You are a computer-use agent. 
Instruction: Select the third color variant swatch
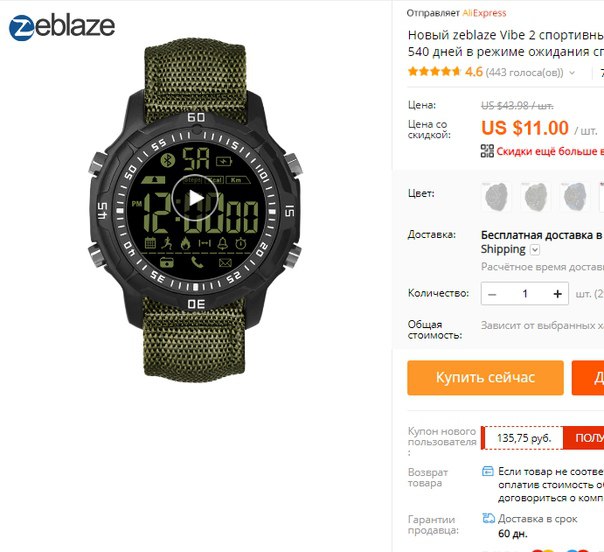click(x=575, y=196)
